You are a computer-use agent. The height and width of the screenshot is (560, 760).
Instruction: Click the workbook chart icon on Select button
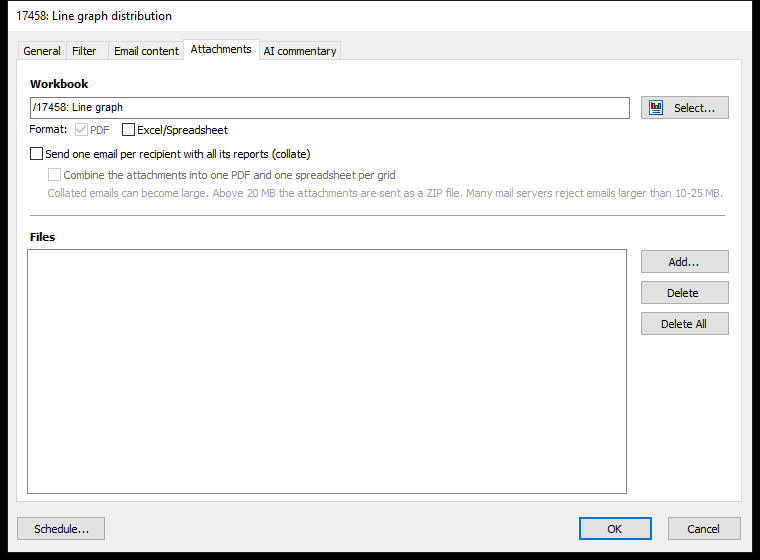656,108
